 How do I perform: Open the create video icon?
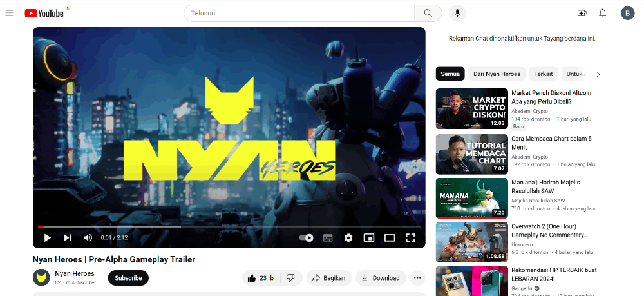tap(582, 13)
